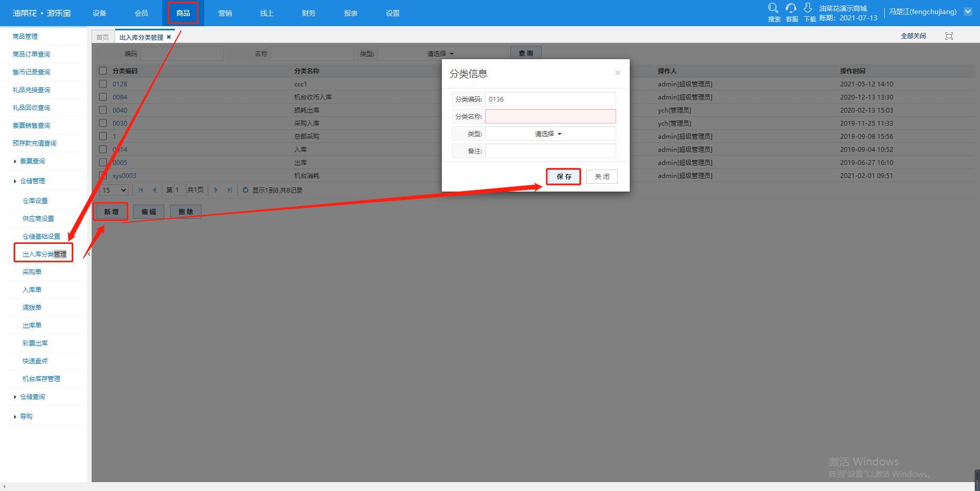Go to previous page of the grid
This screenshot has height=491, width=980.
154,190
